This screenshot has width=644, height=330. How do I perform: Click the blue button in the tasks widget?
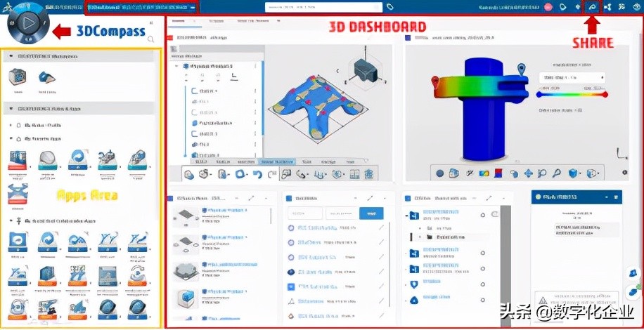(371, 213)
